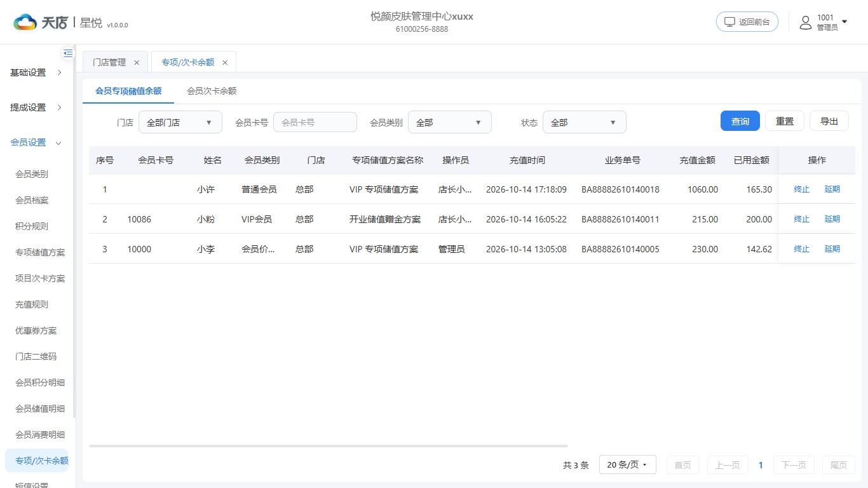Collapse the 会员设置 menu section

37,142
